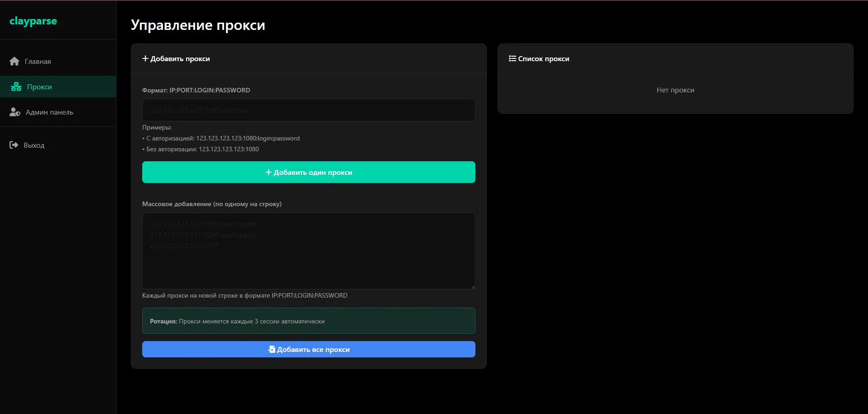Viewport: 868px width, 414px height.
Task: Click the plus icon in Добавить прокси header
Action: (x=145, y=58)
